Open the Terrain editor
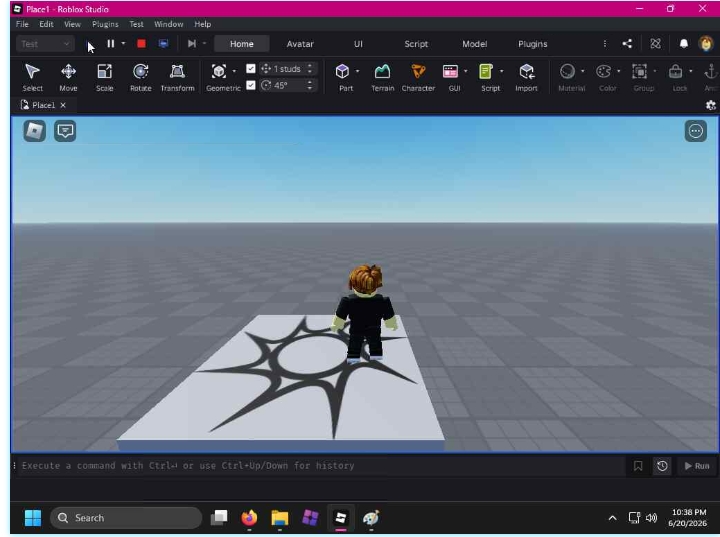Viewport: 720px width, 537px height. 382,77
